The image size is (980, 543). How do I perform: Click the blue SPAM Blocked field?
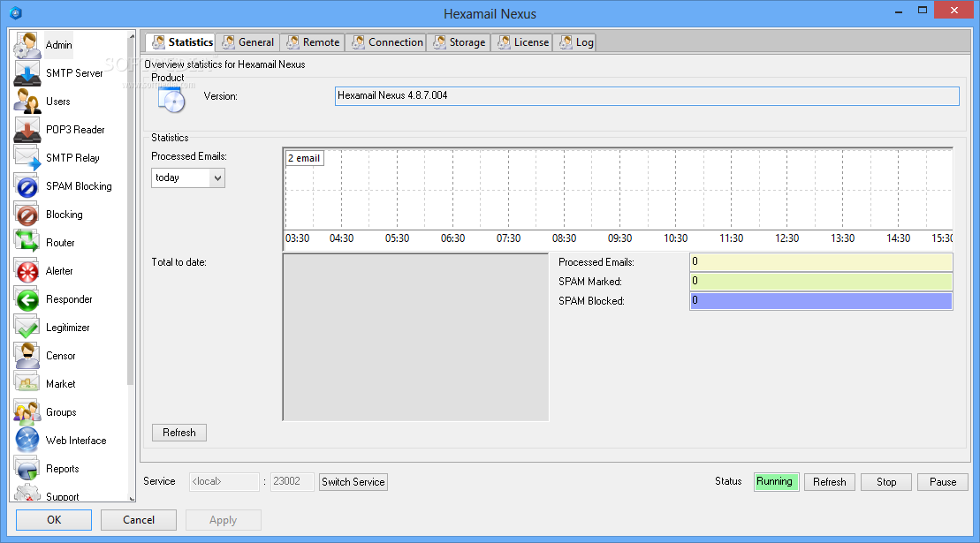pos(821,301)
